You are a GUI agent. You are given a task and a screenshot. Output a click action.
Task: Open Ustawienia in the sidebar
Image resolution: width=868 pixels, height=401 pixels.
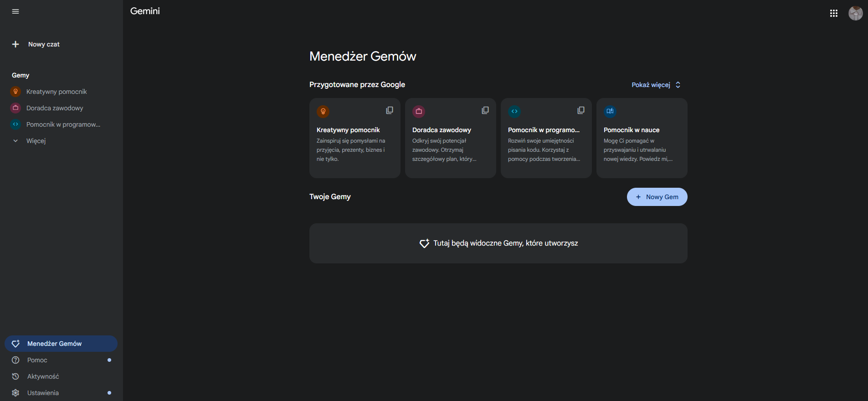coord(43,393)
